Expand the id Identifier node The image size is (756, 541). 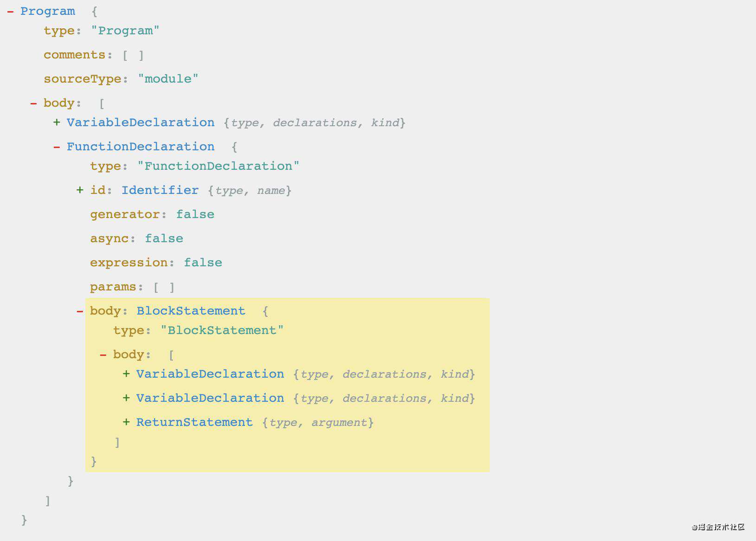click(x=80, y=190)
